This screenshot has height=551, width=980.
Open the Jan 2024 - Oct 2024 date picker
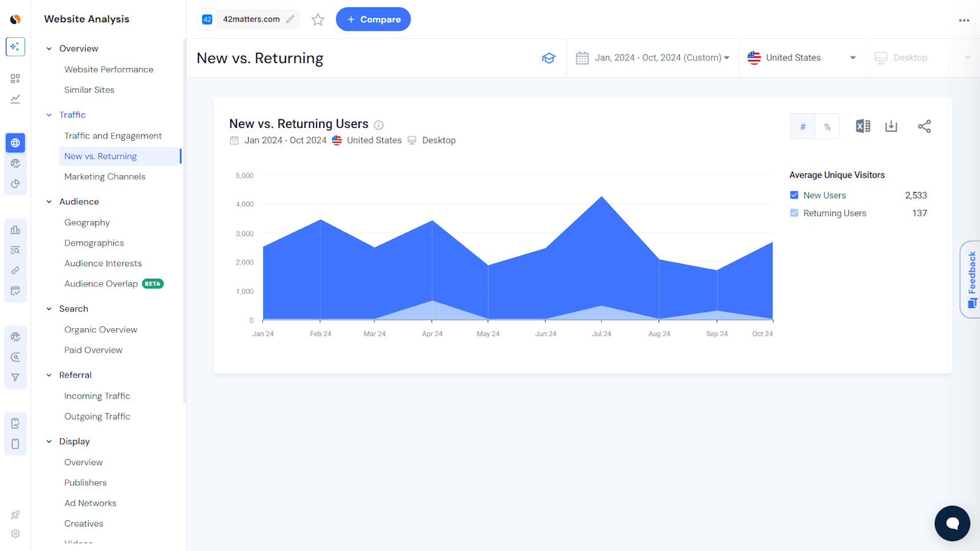[x=652, y=58]
